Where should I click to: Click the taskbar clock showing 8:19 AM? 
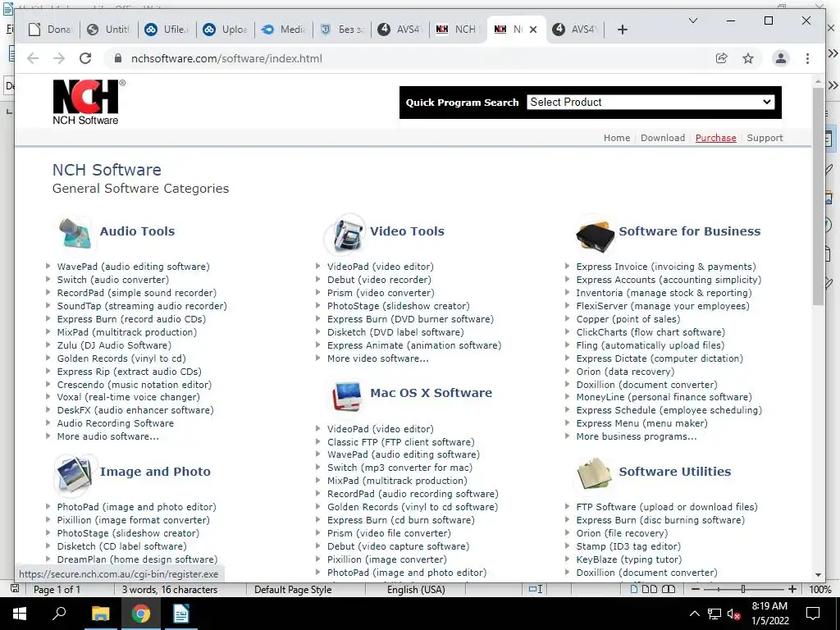tap(769, 614)
